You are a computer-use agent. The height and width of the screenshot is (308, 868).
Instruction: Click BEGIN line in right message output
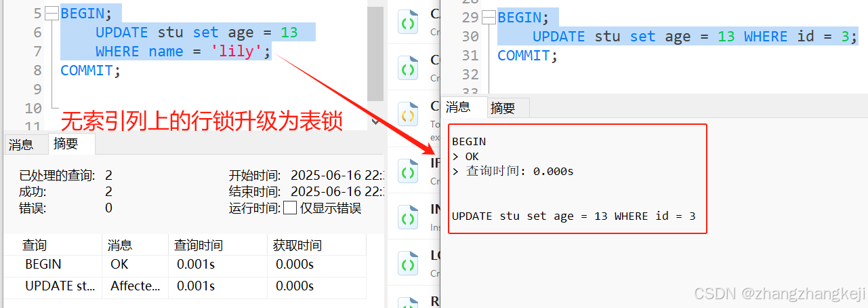(x=469, y=142)
